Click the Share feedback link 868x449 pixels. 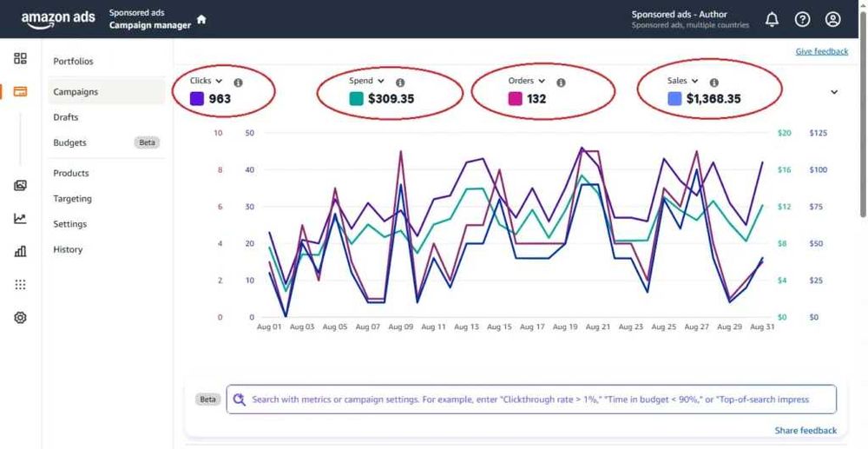(x=806, y=431)
